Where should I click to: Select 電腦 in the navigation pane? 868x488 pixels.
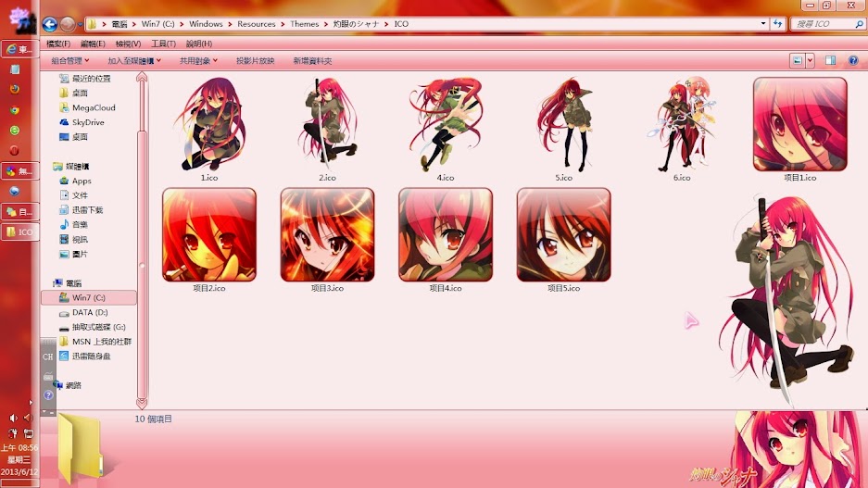67,283
